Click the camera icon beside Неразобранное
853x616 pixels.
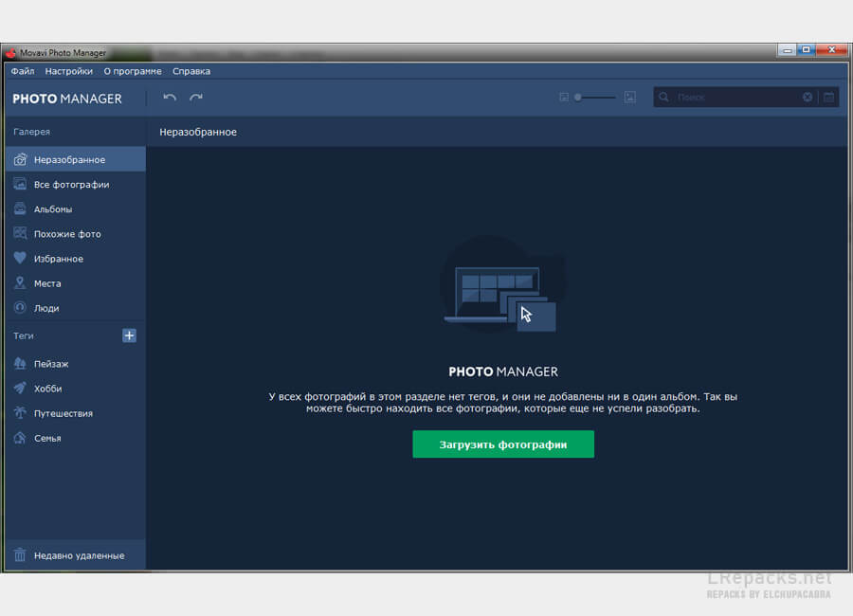coord(20,159)
